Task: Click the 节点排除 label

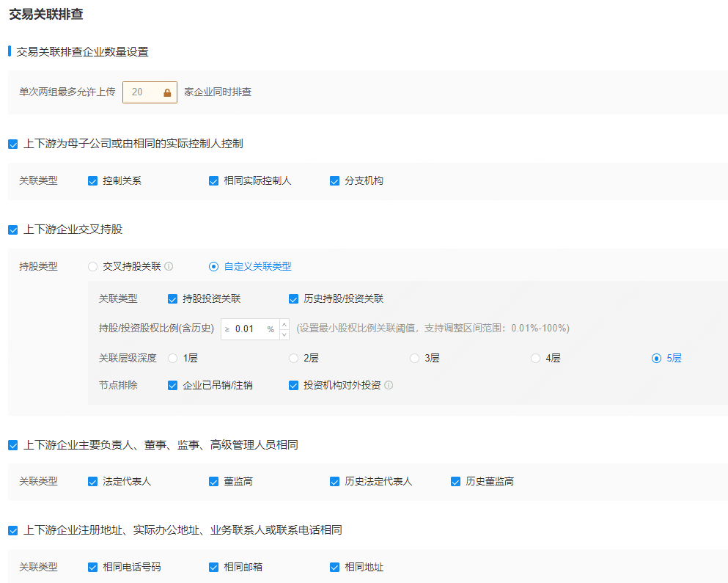Action: (118, 385)
